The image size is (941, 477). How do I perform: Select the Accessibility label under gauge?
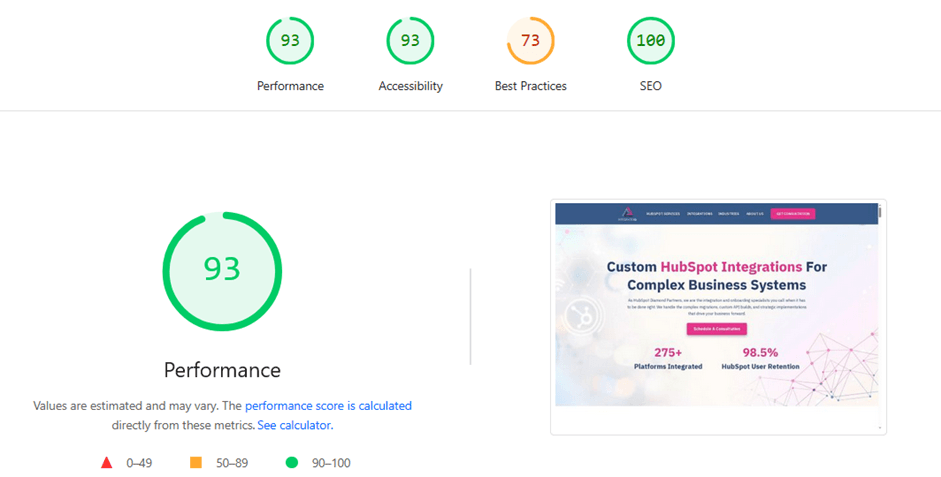[410, 86]
